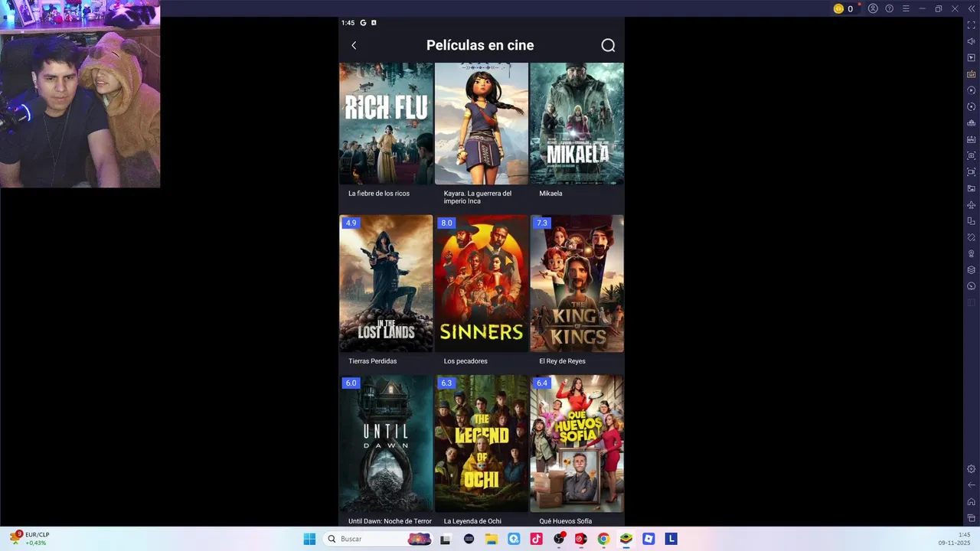Open the Kayara movie poster

click(x=482, y=123)
